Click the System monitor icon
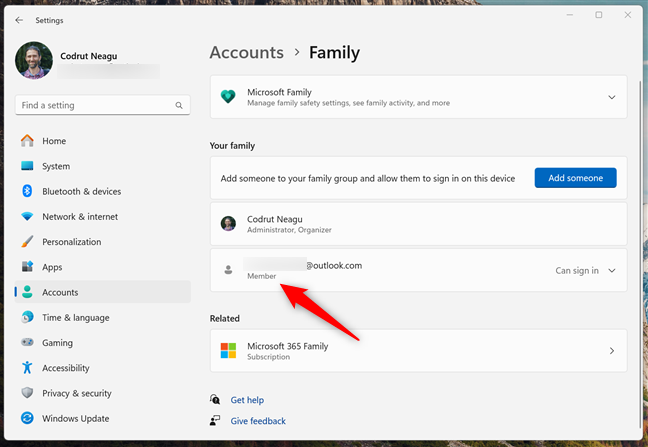 click(x=27, y=166)
